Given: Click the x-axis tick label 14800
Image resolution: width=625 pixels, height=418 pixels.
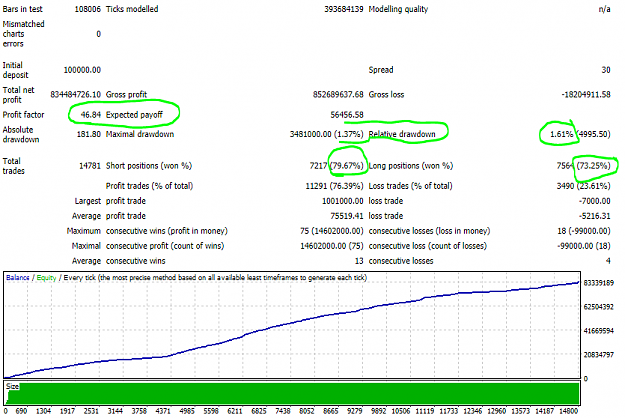Looking at the screenshot, I should pyautogui.click(x=568, y=411).
